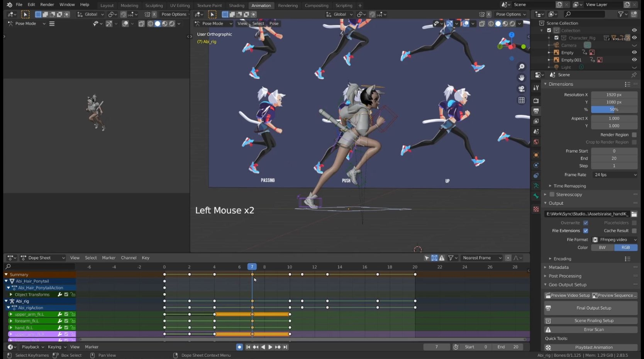The width and height of the screenshot is (644, 359).
Task: Click the resolution percentage 50% slider
Action: 614,109
